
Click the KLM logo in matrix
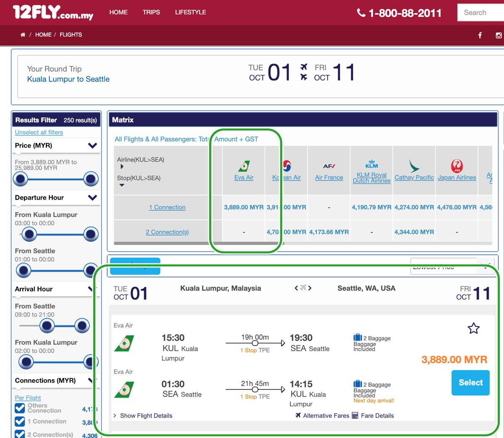coord(372,164)
